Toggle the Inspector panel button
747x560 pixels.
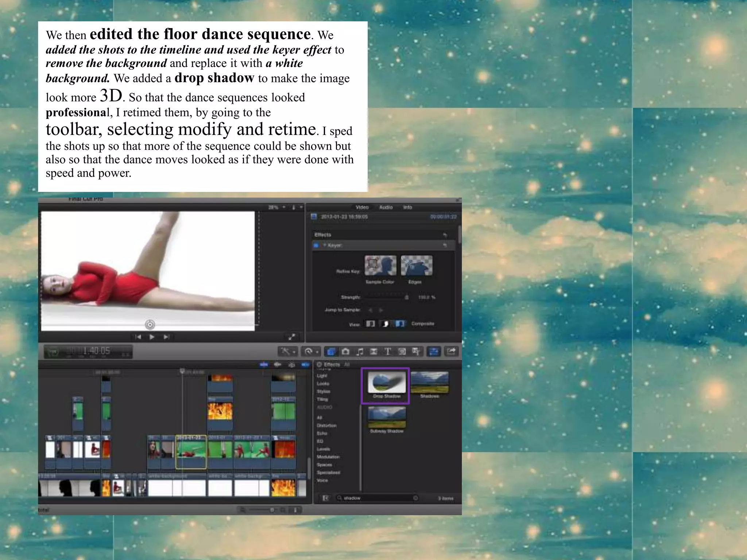click(x=434, y=351)
